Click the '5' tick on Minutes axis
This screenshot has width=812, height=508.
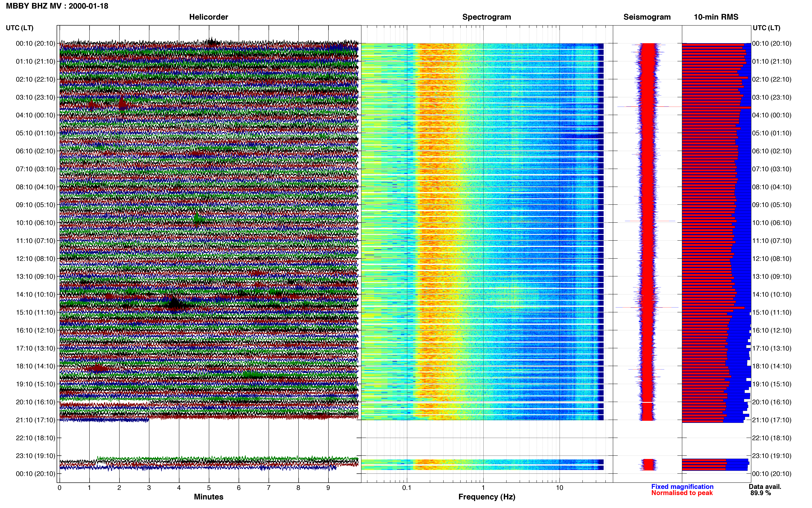[x=209, y=488]
